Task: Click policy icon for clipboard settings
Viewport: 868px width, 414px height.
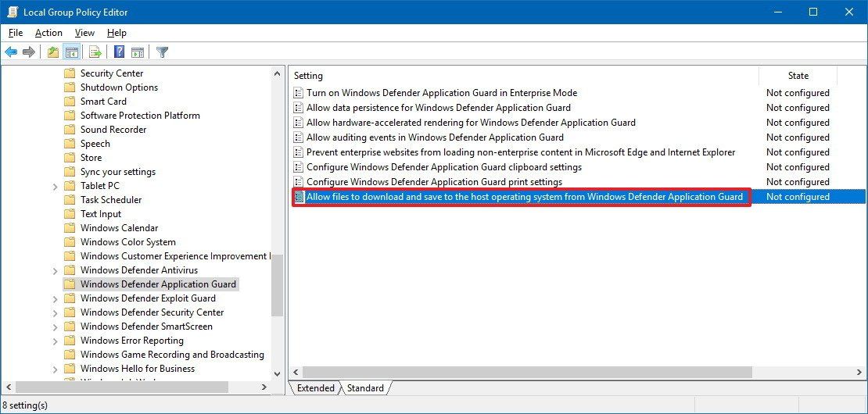Action: coord(299,167)
